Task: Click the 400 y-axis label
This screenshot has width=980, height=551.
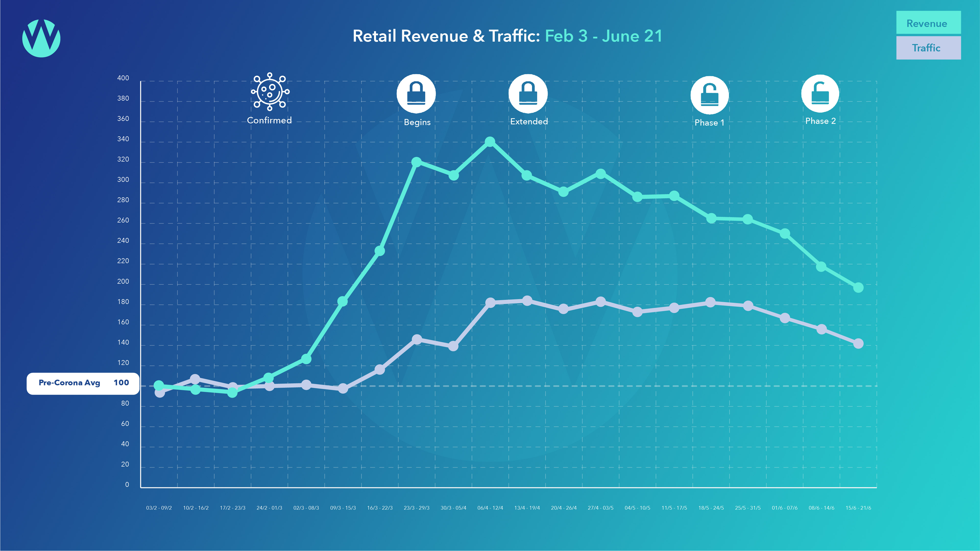Action: point(123,78)
